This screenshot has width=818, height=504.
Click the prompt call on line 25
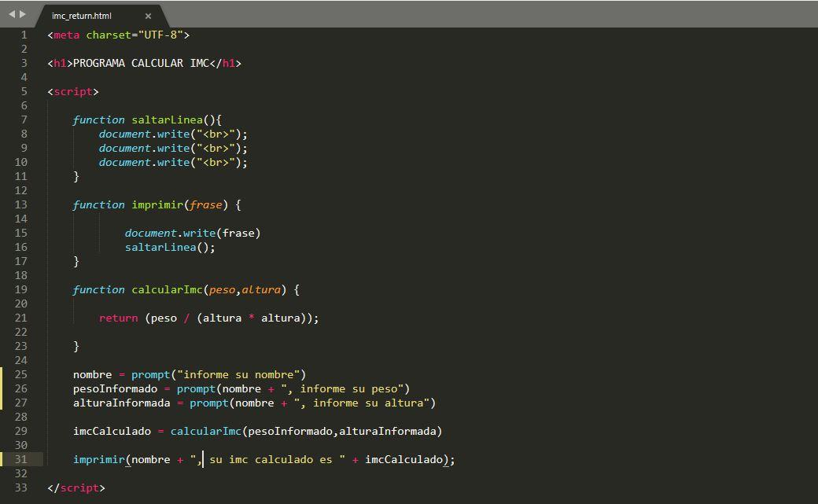(x=151, y=374)
